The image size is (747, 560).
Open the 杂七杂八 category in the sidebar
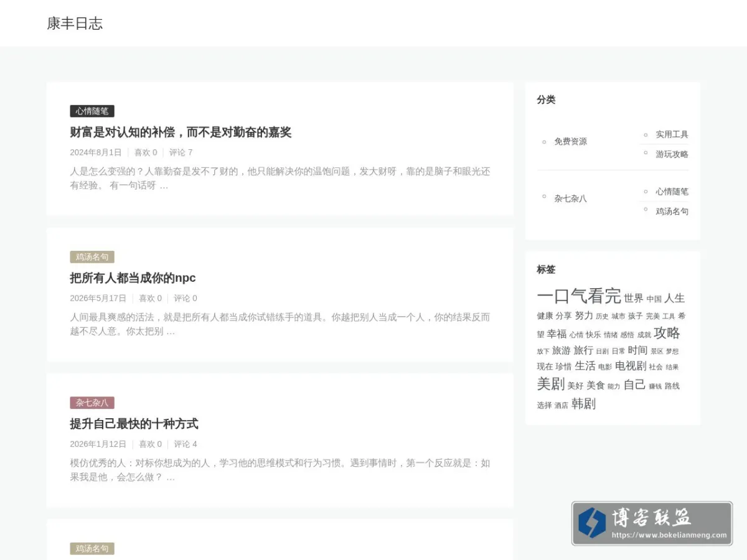click(571, 199)
